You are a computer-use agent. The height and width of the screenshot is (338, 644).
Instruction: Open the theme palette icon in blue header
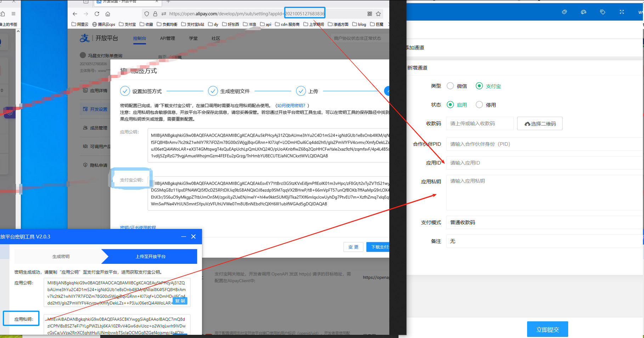[583, 12]
